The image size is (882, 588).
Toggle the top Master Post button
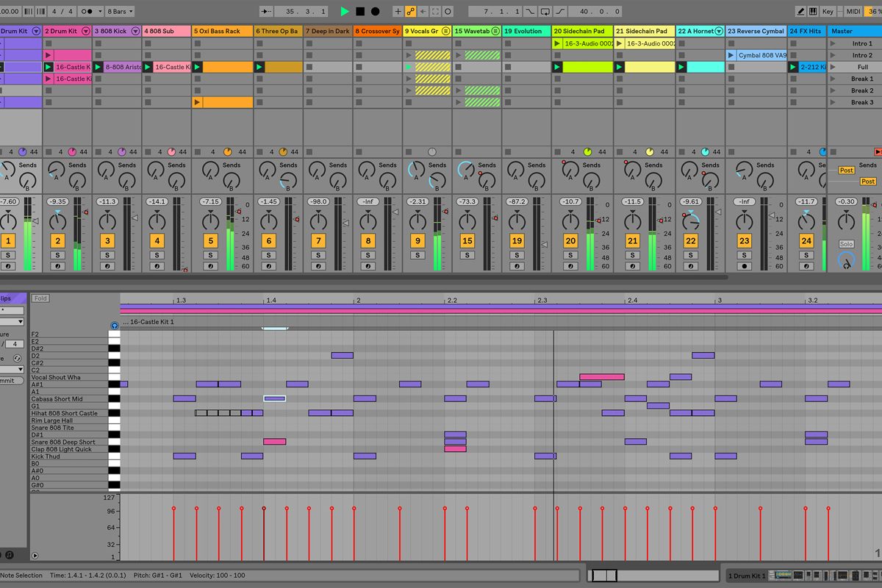(x=847, y=170)
